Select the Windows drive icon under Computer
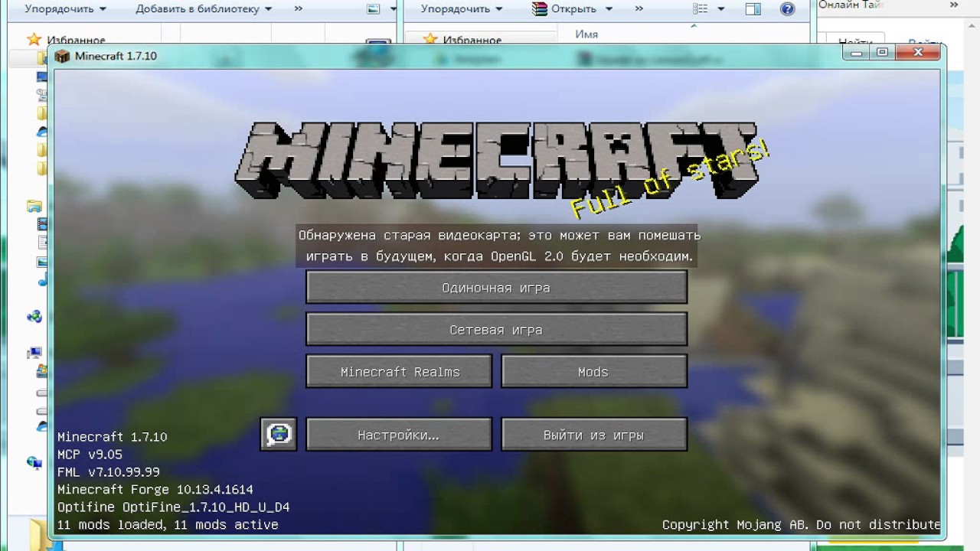 coord(42,371)
